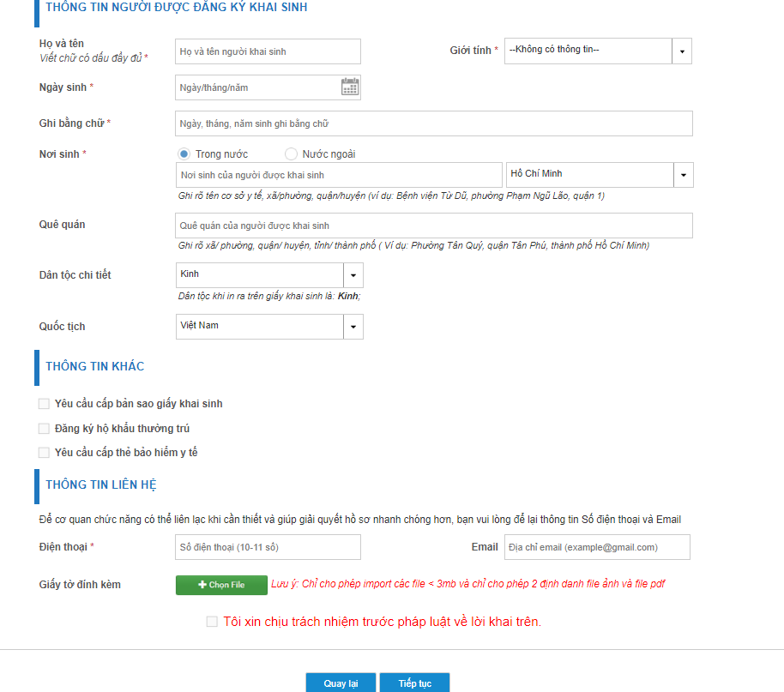784x692 pixels.
Task: Open the calendar picker for Ngày sinh
Action: click(350, 87)
